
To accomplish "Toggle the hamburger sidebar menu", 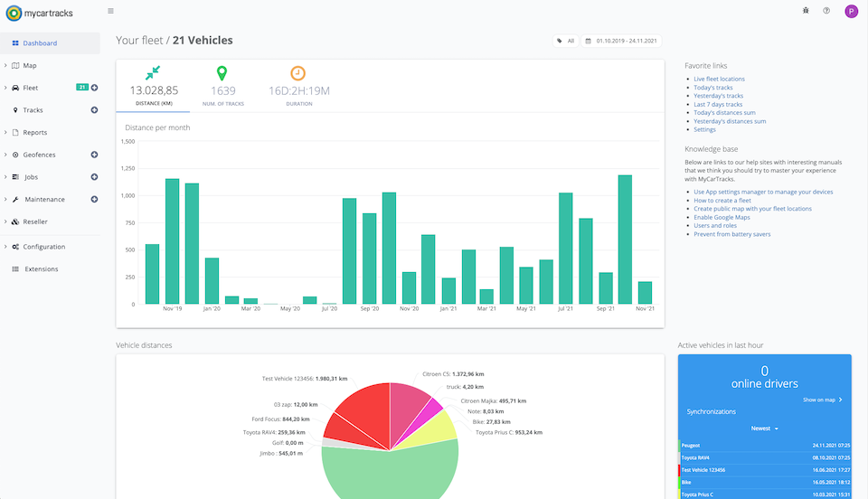I will pos(110,11).
